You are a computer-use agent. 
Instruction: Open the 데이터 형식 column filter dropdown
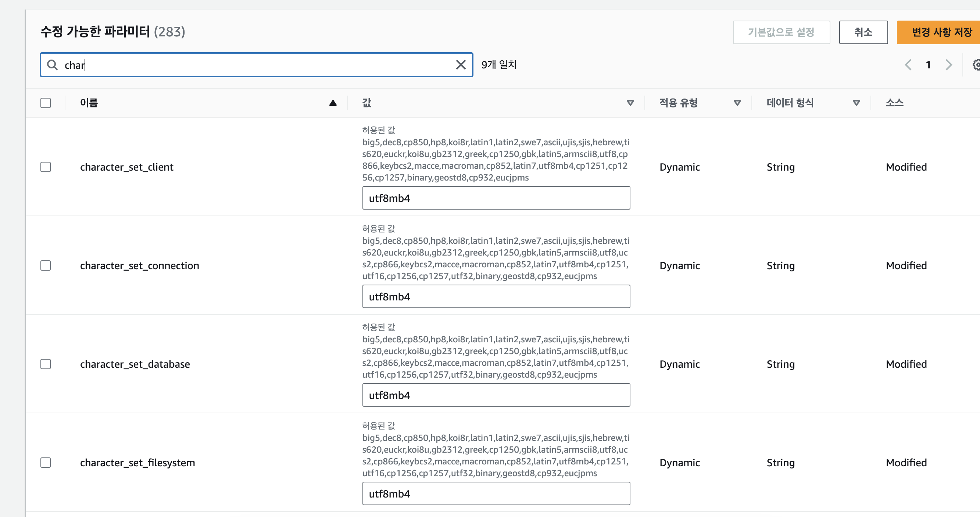856,103
